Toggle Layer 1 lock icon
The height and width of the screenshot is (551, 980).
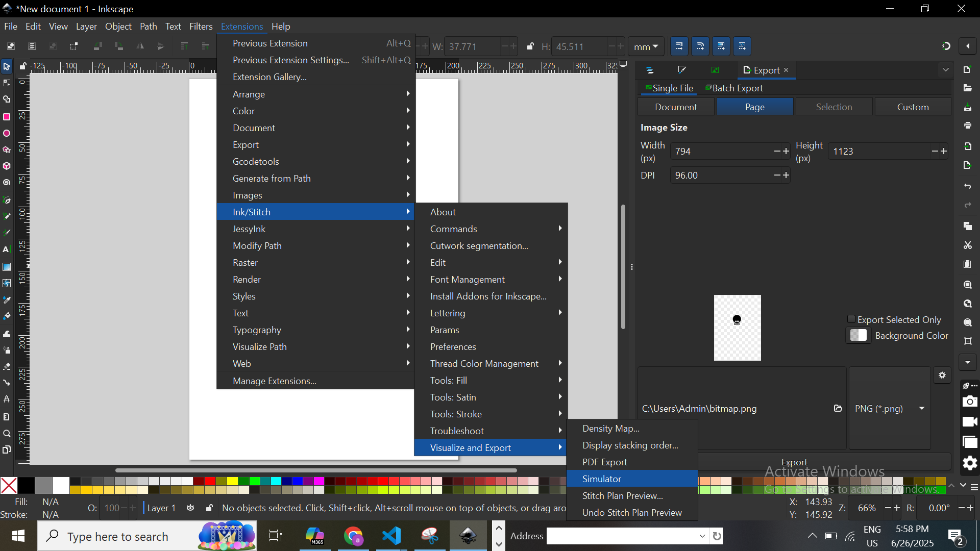[x=209, y=508]
